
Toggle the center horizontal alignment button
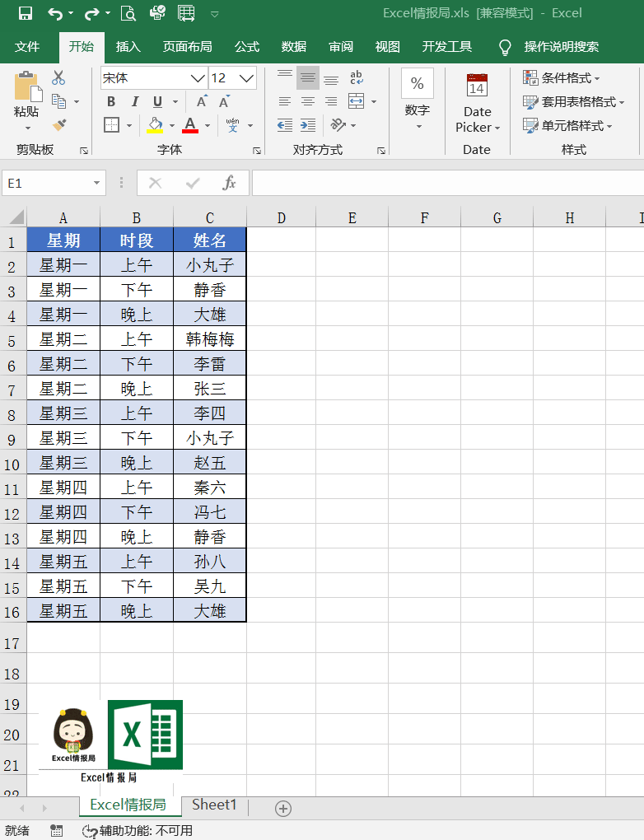(307, 102)
